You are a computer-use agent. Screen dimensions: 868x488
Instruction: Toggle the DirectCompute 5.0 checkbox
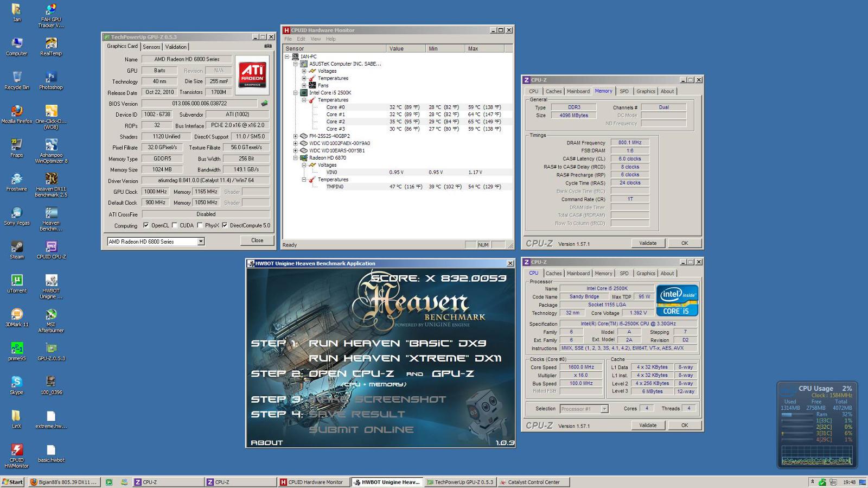[x=225, y=225]
